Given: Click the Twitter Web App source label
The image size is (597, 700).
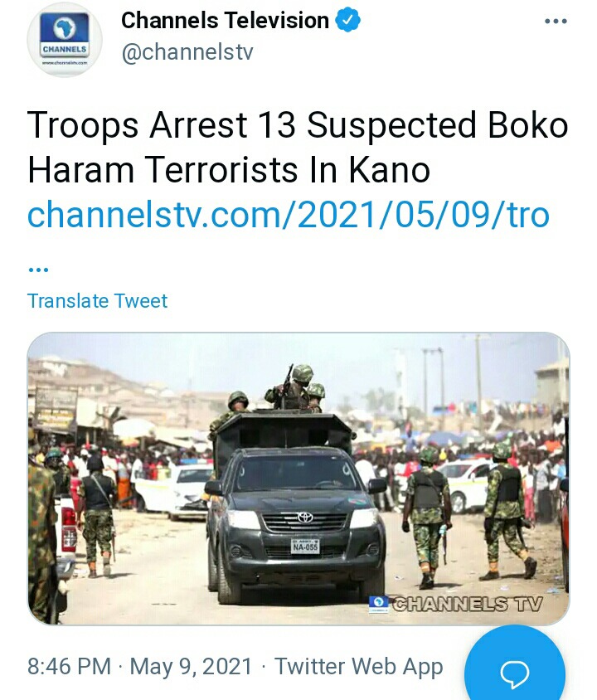Looking at the screenshot, I should click(x=358, y=667).
